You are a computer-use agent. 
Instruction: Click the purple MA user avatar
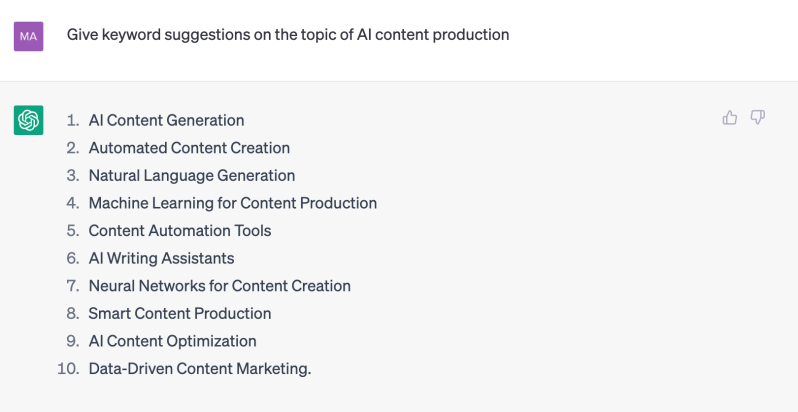pyautogui.click(x=28, y=36)
